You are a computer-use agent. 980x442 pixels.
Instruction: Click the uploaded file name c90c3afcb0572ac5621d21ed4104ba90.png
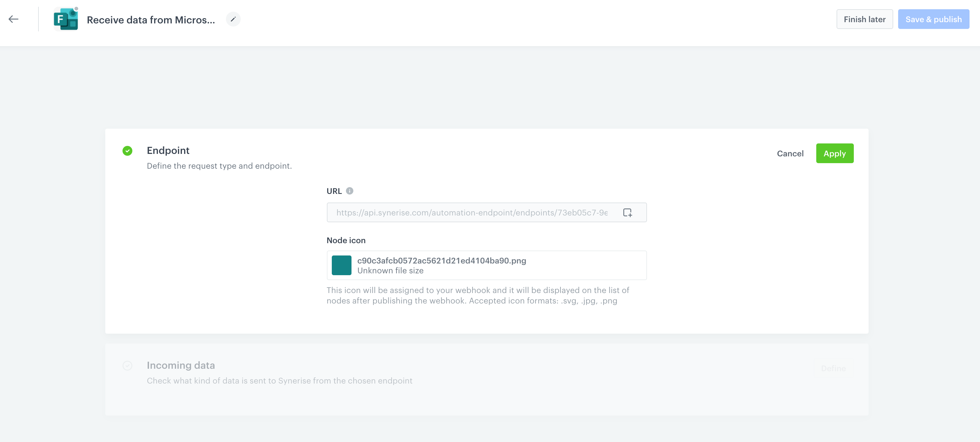point(441,261)
